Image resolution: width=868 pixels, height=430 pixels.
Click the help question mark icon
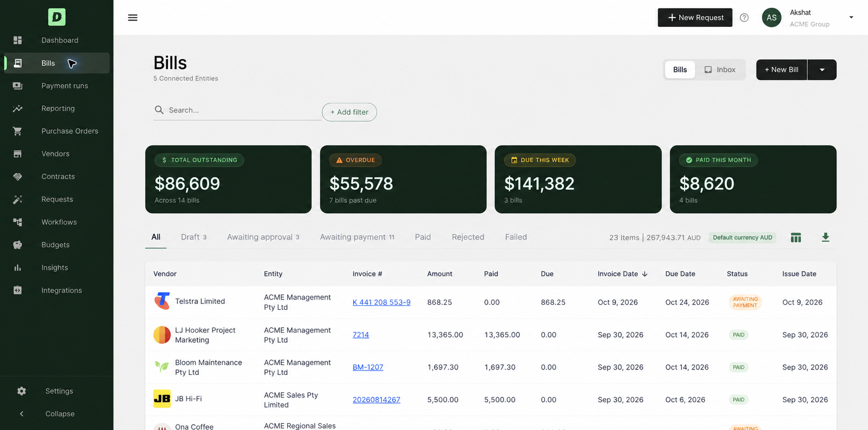(x=744, y=18)
